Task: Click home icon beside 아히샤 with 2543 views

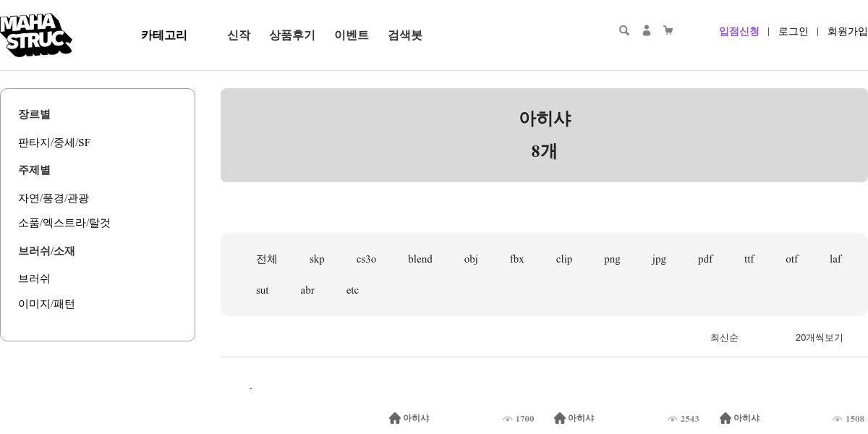Action: (560, 418)
